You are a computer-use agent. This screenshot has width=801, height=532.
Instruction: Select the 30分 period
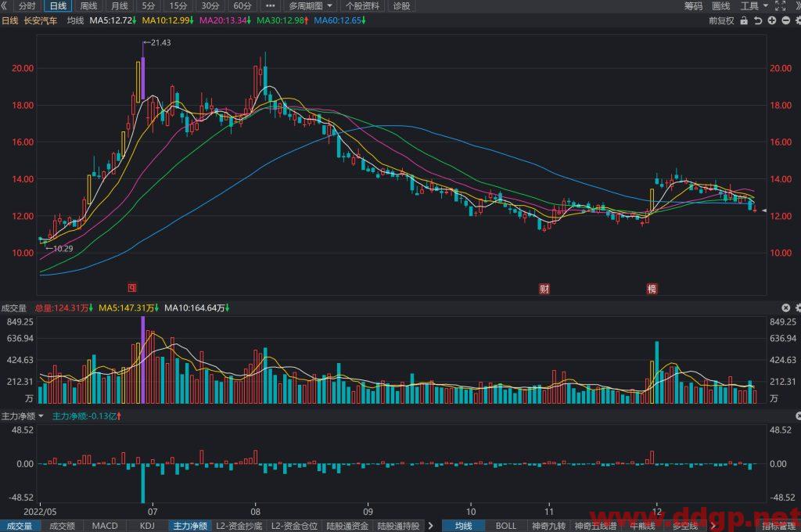[210, 5]
